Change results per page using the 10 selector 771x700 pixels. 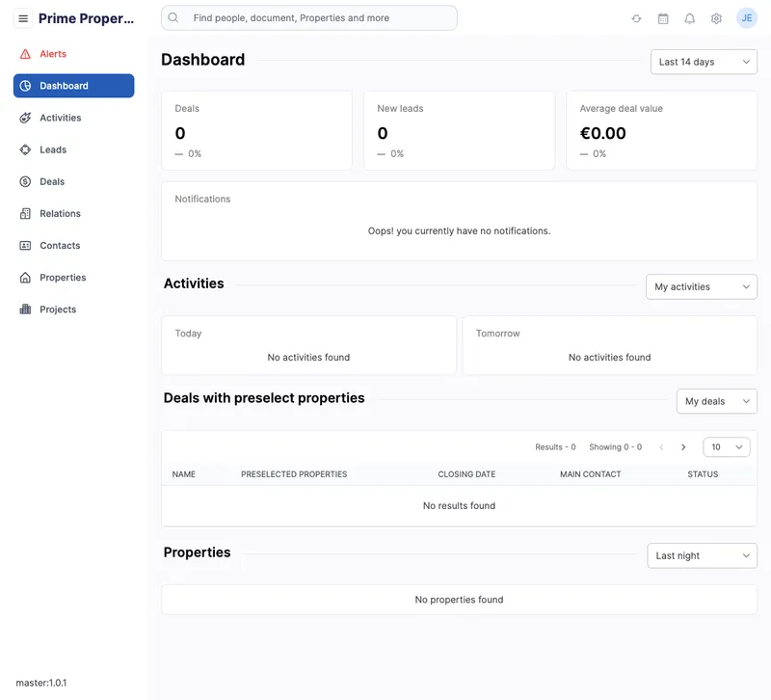[x=726, y=446]
